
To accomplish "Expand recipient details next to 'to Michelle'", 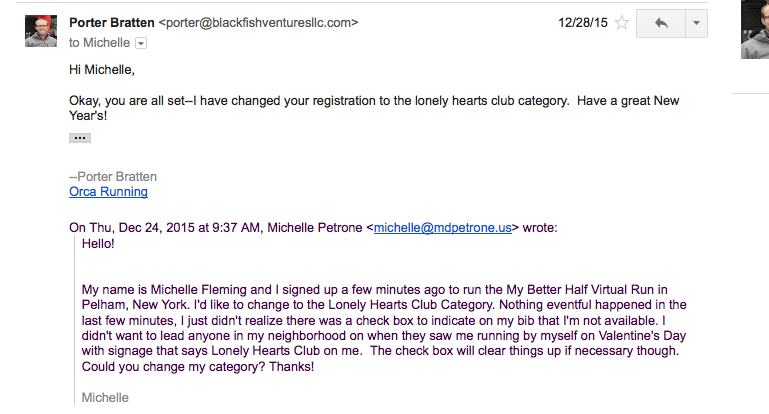I will 141,43.
